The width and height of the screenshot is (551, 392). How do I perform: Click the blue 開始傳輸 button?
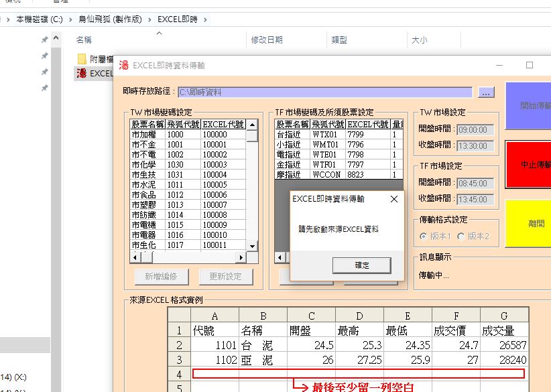coord(528,105)
